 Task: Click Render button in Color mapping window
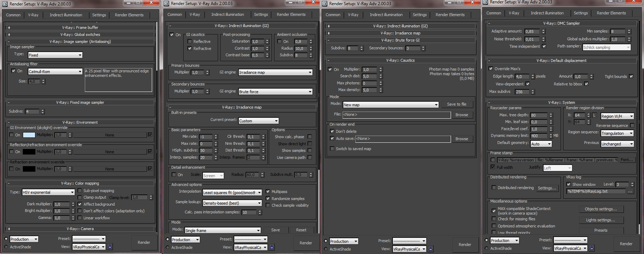(x=144, y=242)
